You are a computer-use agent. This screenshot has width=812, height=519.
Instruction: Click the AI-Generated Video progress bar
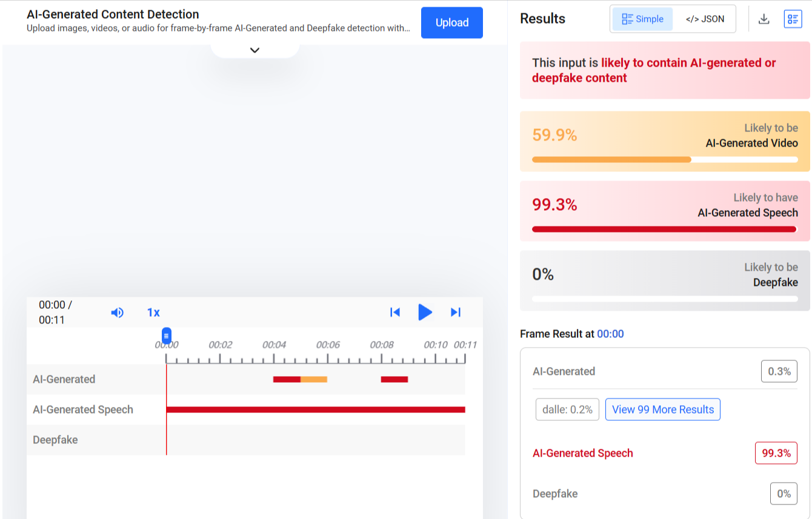coord(665,159)
